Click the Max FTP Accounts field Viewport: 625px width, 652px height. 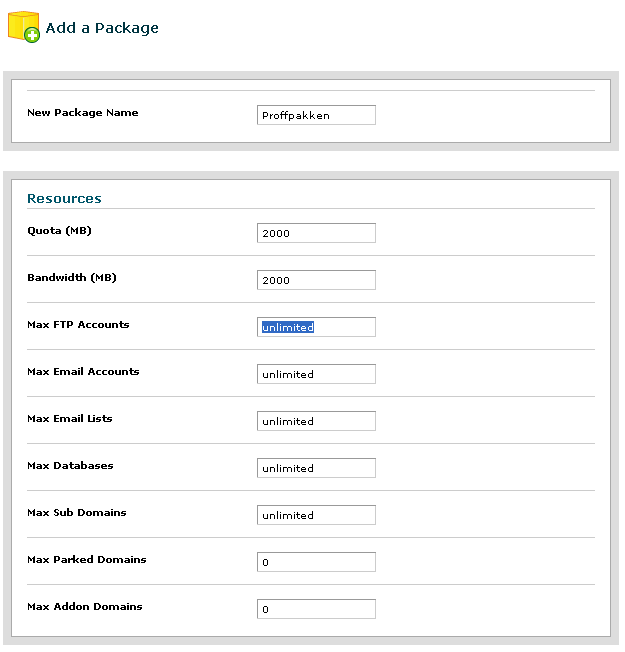pyautogui.click(x=316, y=327)
